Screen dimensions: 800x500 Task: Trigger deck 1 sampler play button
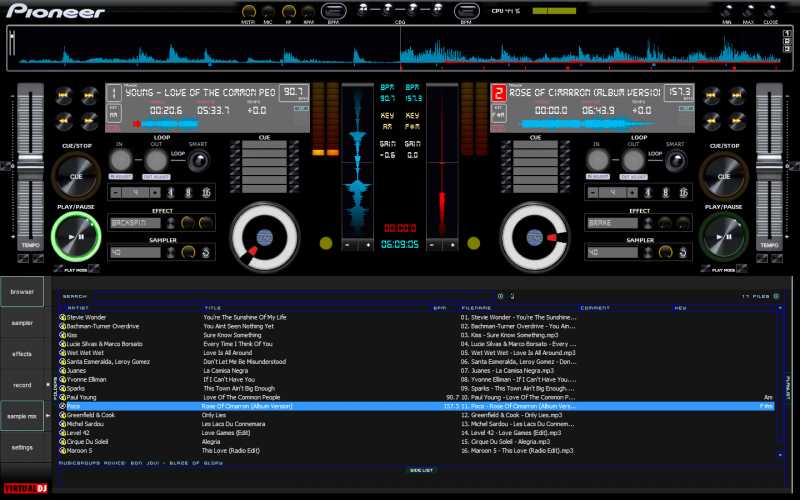pyautogui.click(x=171, y=252)
